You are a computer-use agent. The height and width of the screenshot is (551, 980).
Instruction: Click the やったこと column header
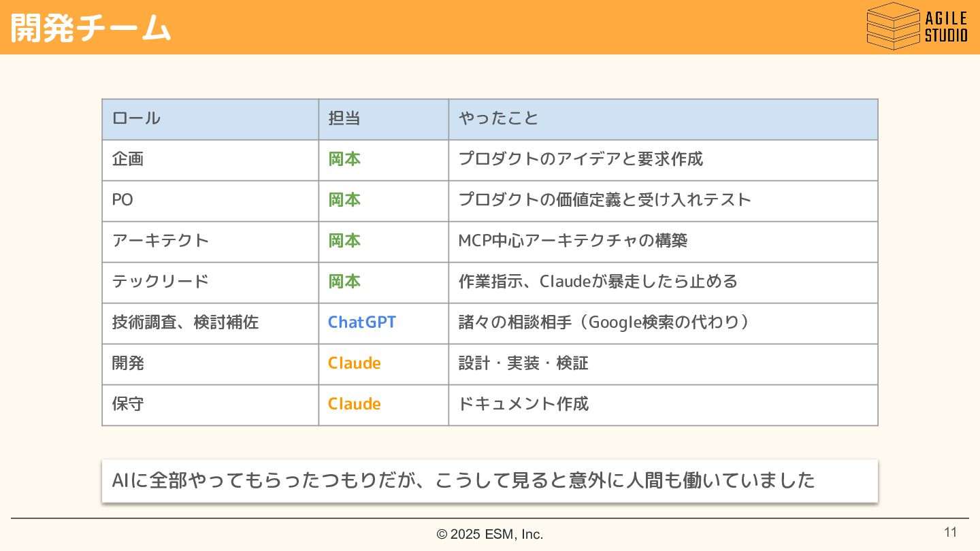[x=498, y=118]
